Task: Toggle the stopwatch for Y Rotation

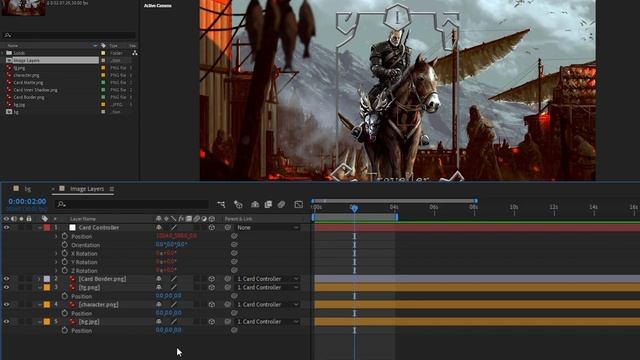Action: point(64,262)
